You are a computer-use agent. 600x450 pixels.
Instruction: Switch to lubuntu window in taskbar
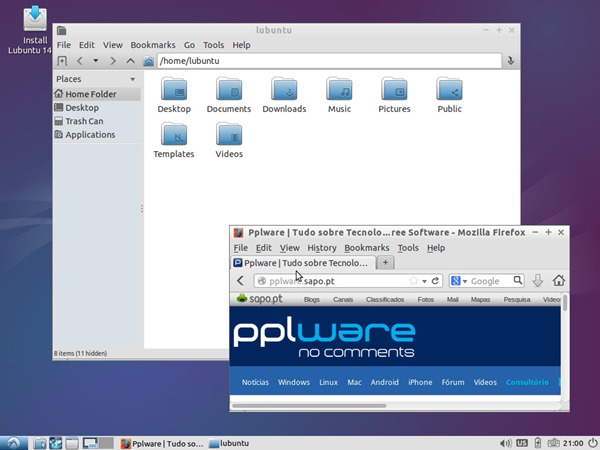click(x=230, y=443)
